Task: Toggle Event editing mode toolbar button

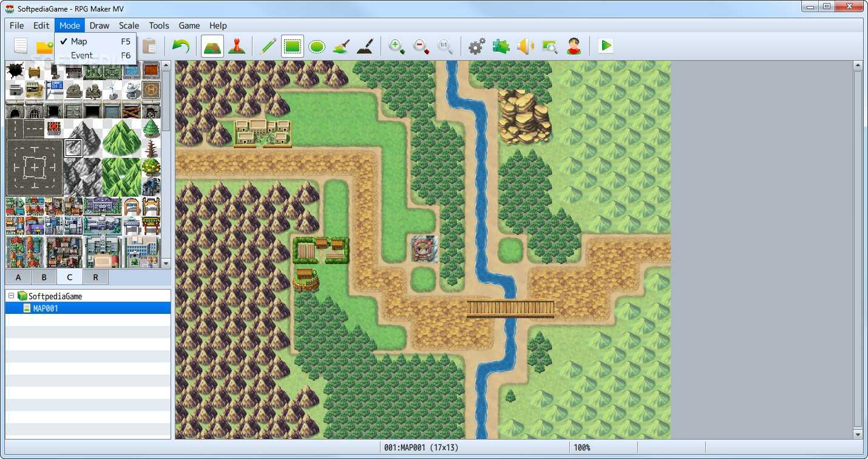Action: point(237,46)
